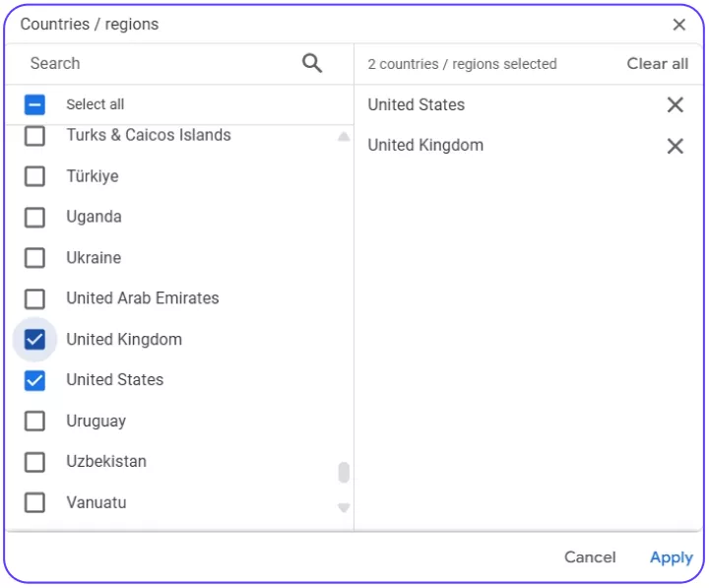Enable the Ukraine checkbox
The image size is (709, 588).
(34, 258)
